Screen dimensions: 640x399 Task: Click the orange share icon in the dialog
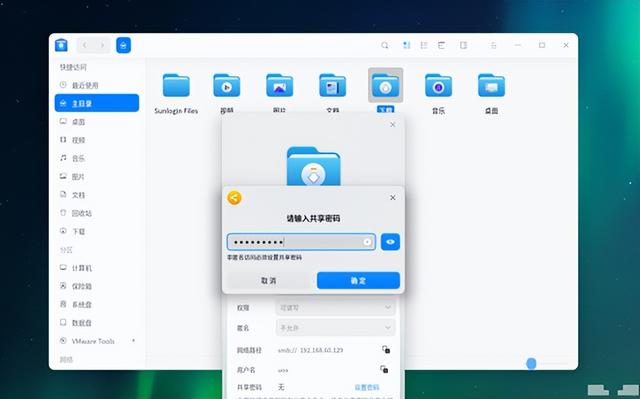[234, 198]
